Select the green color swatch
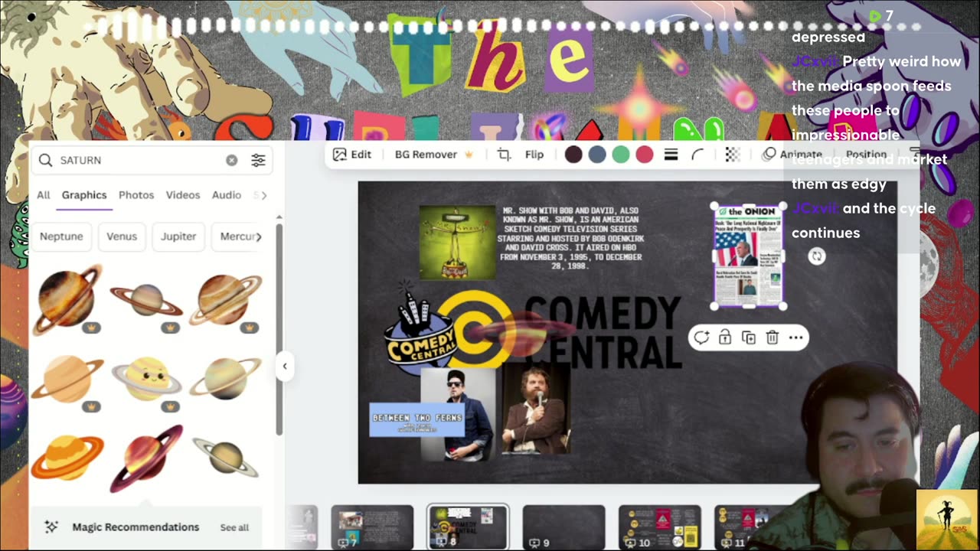The image size is (980, 551). (621, 155)
